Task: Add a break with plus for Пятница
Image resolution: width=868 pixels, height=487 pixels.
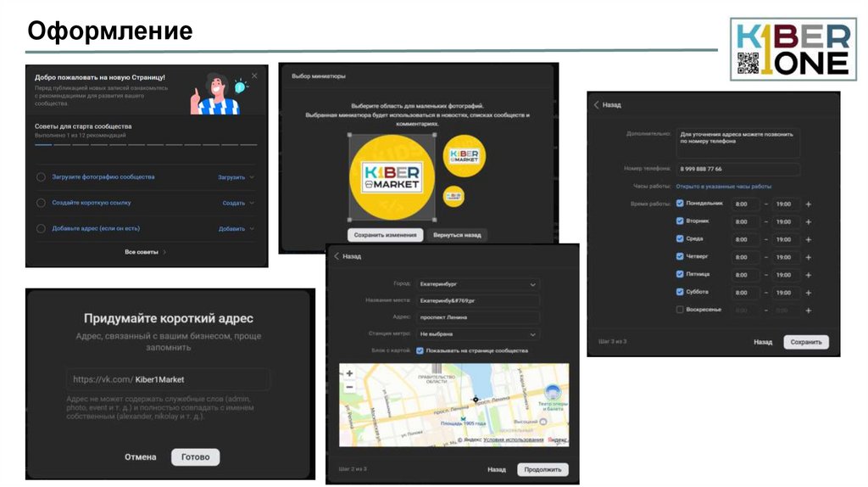Action: 809,276
